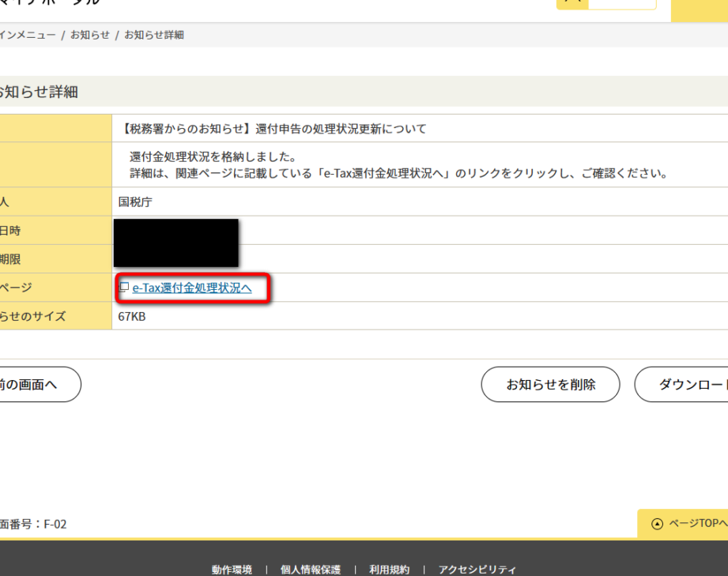Click the title 還付申告の処理状況更新について
This screenshot has width=728, height=576.
pyautogui.click(x=341, y=129)
